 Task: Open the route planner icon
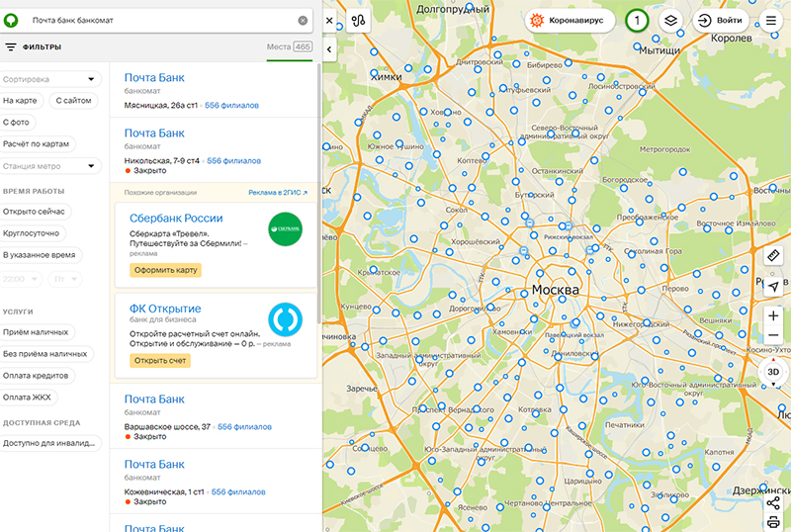358,20
